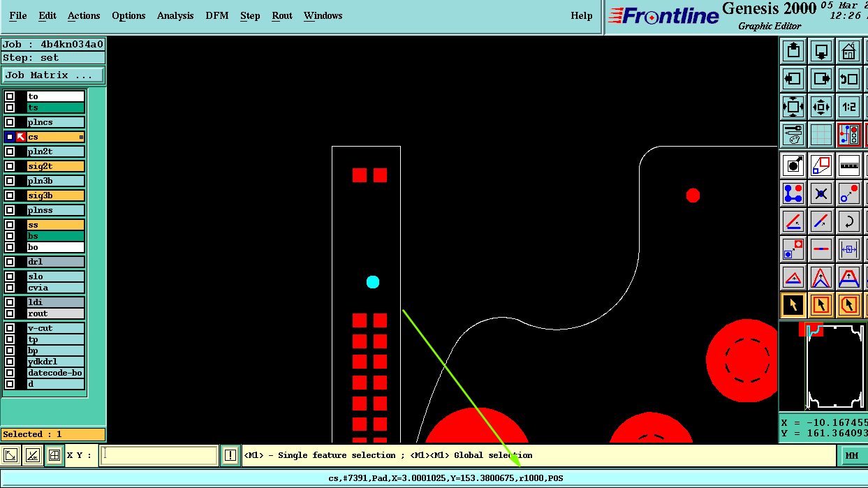Select the delete point X tool icon
This screenshot has width=868, height=488.
pyautogui.click(x=821, y=193)
